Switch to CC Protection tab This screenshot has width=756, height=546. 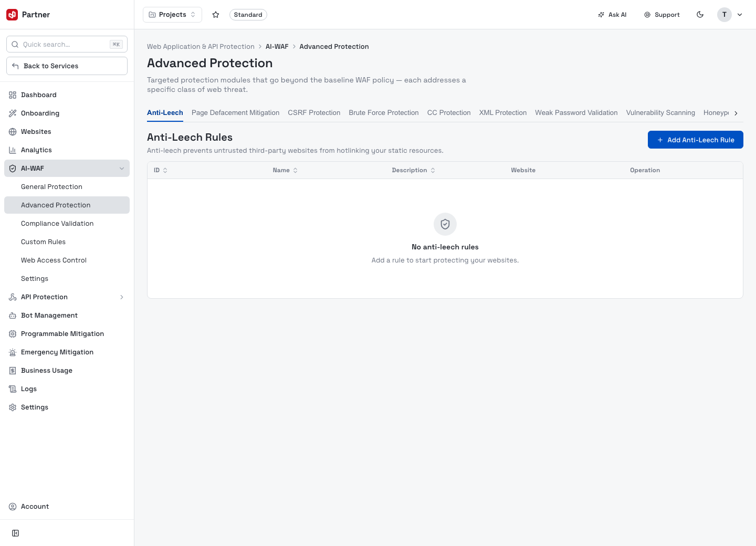coord(449,113)
